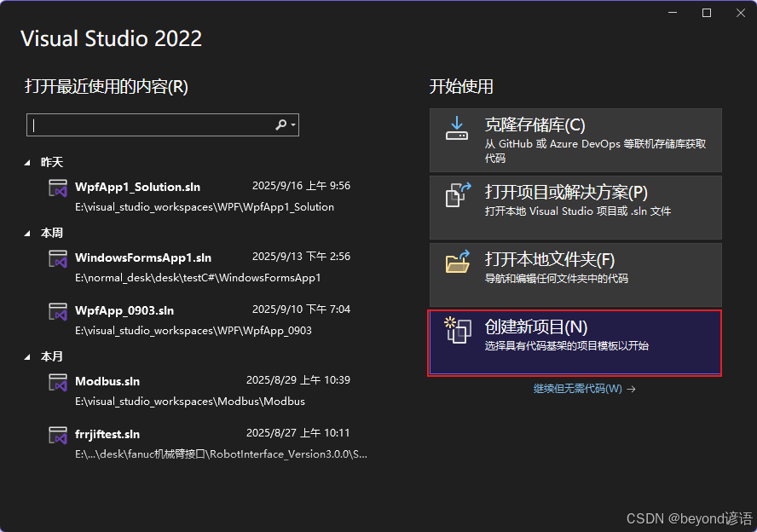This screenshot has height=532, width=757.
Task: Click the WpfApp_0903.sln solution file icon
Action: click(x=58, y=311)
